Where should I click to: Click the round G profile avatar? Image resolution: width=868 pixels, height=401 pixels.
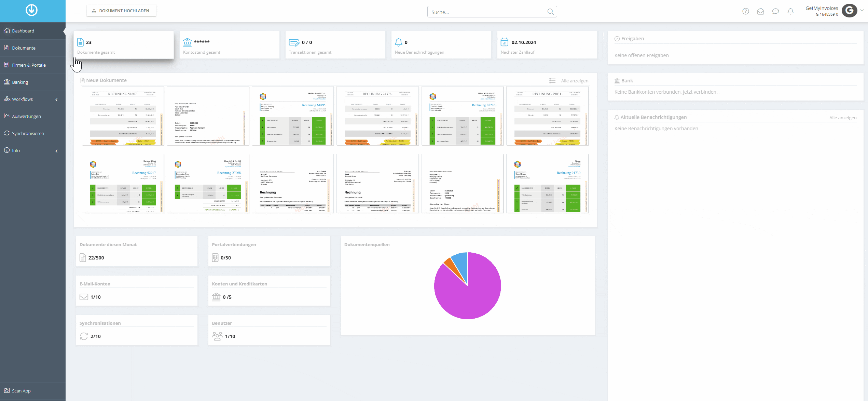tap(850, 11)
